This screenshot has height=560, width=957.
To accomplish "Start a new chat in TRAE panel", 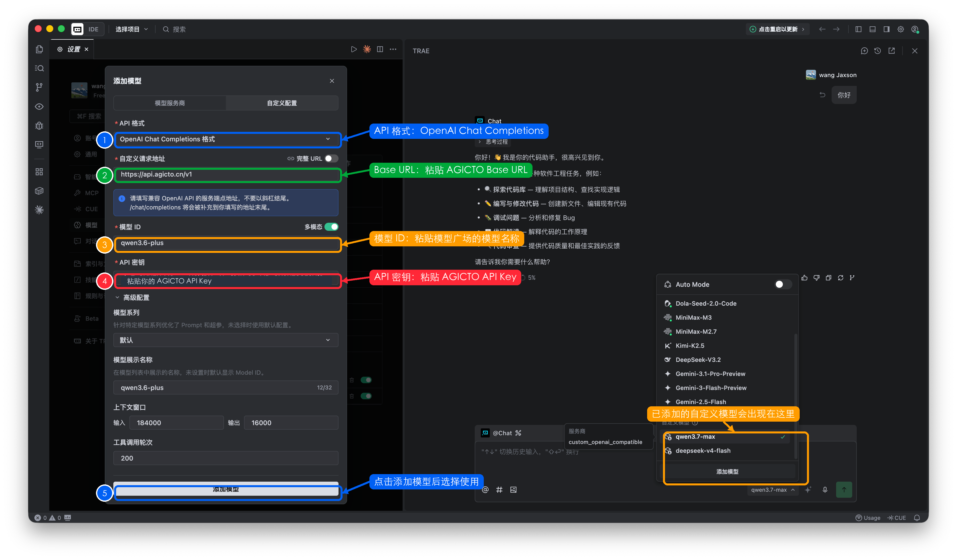I will tap(864, 51).
